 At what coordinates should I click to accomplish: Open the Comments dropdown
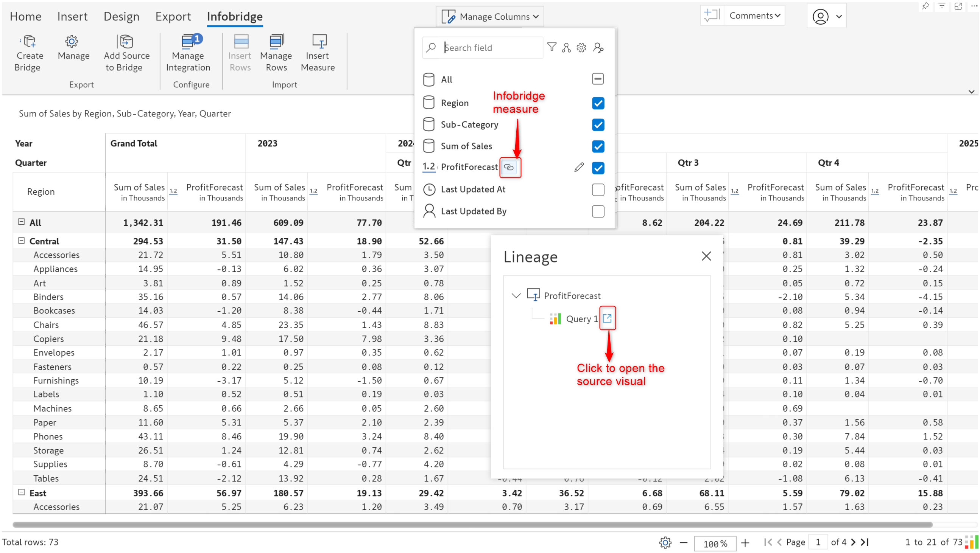tap(754, 16)
